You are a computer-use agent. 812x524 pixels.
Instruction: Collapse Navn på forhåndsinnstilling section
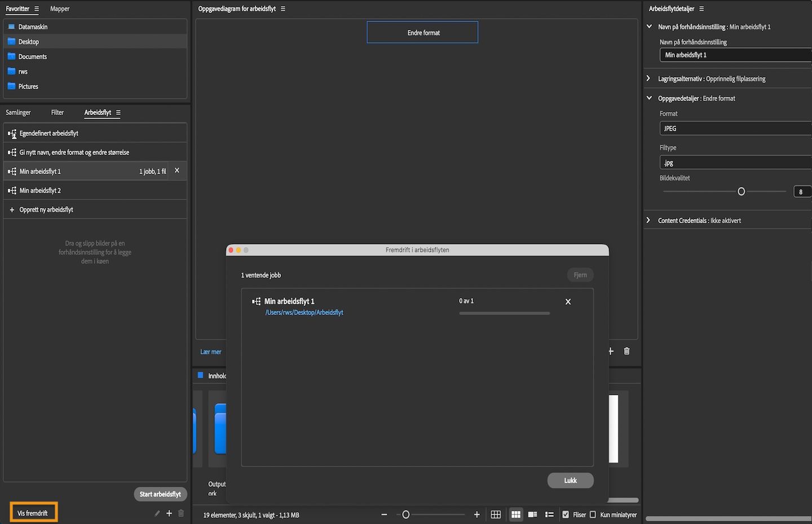pyautogui.click(x=649, y=26)
